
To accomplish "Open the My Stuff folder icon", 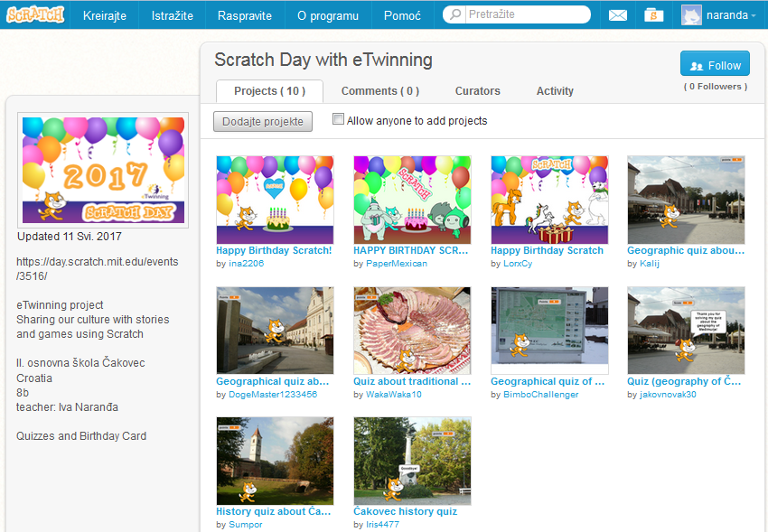I will click(x=653, y=15).
